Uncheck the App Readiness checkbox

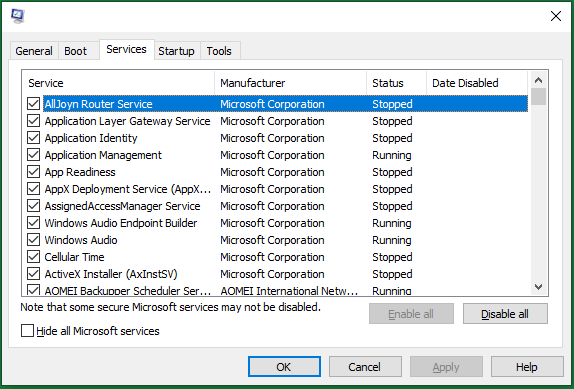(33, 172)
